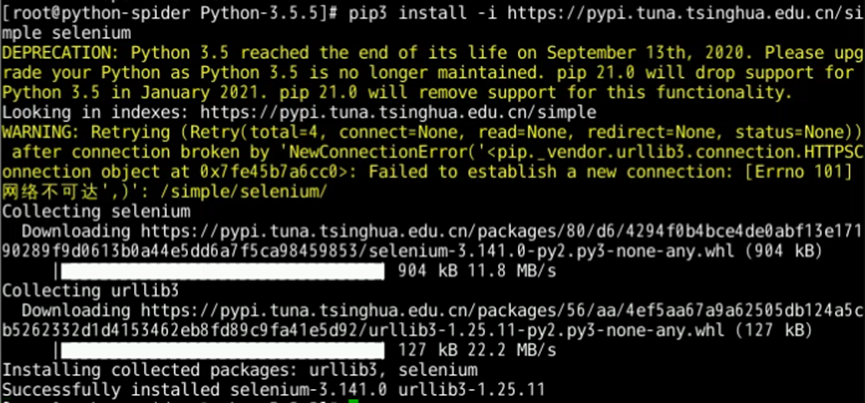The height and width of the screenshot is (403, 865).
Task: Click the Collecting urllib3 line
Action: pos(91,290)
